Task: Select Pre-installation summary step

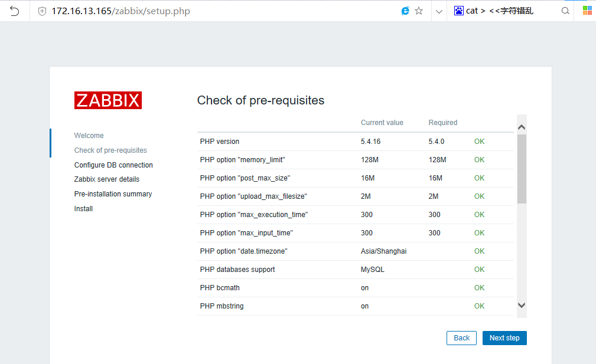Action: click(x=113, y=194)
